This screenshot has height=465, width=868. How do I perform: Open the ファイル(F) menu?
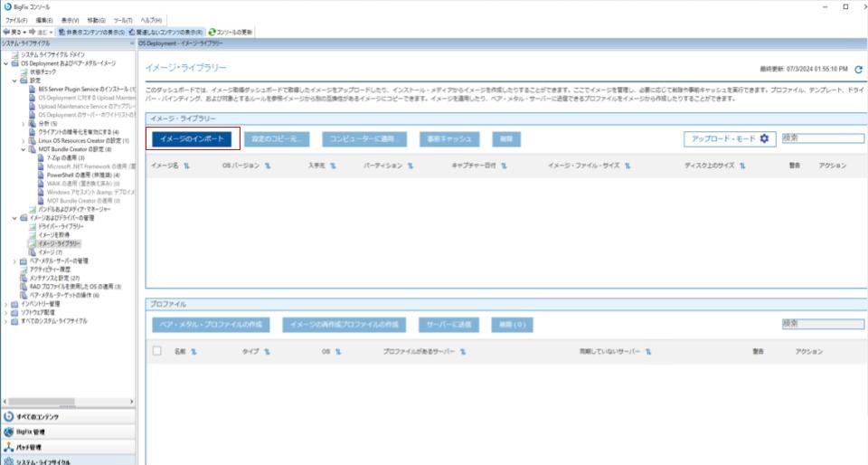[x=16, y=21]
